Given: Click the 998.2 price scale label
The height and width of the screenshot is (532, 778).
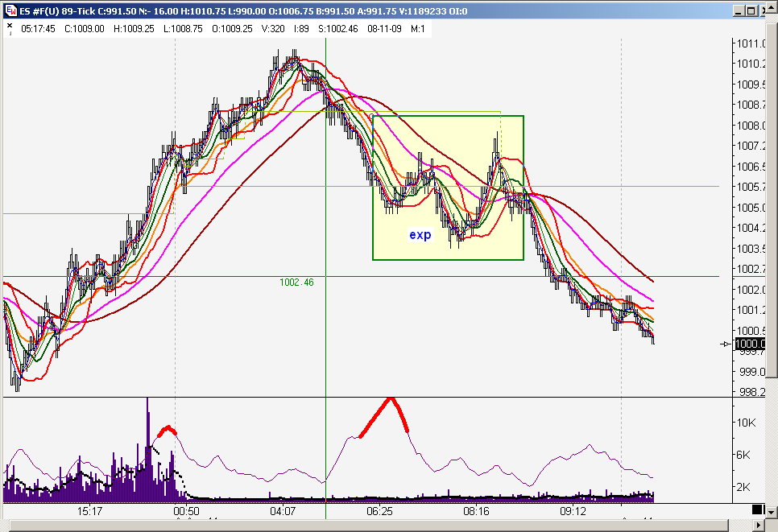Looking at the screenshot, I should click(x=751, y=392).
